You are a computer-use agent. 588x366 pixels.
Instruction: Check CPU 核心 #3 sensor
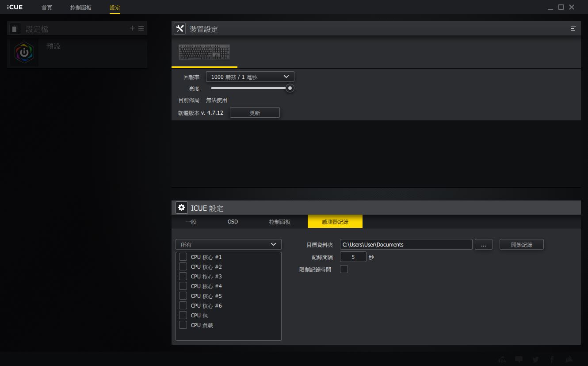click(x=183, y=277)
